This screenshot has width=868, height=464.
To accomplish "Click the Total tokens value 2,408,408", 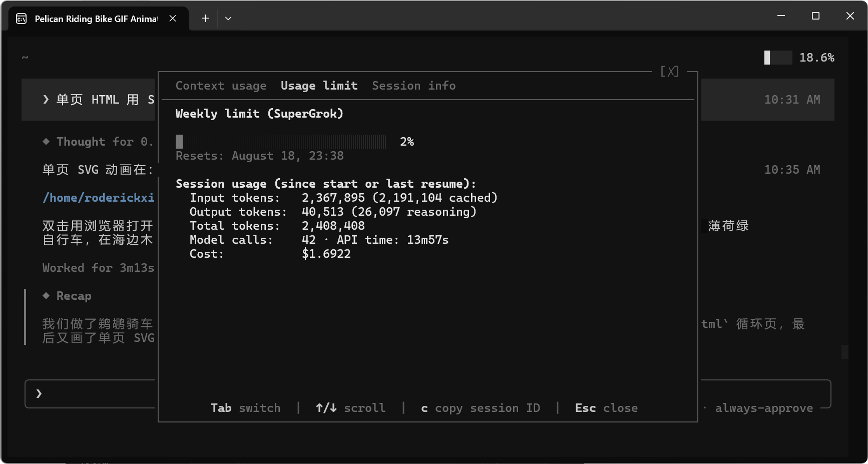I will (333, 226).
